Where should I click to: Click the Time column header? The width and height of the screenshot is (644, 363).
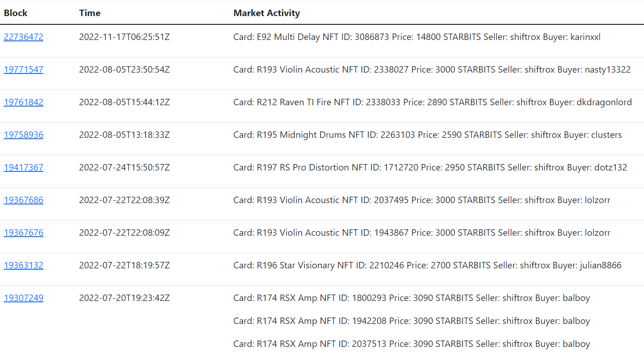click(90, 13)
